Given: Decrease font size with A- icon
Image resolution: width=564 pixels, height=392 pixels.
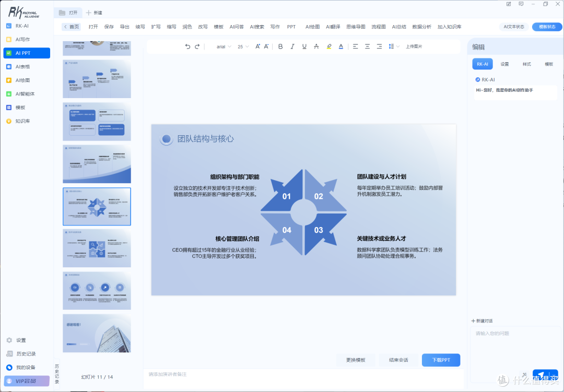Looking at the screenshot, I should [266, 46].
